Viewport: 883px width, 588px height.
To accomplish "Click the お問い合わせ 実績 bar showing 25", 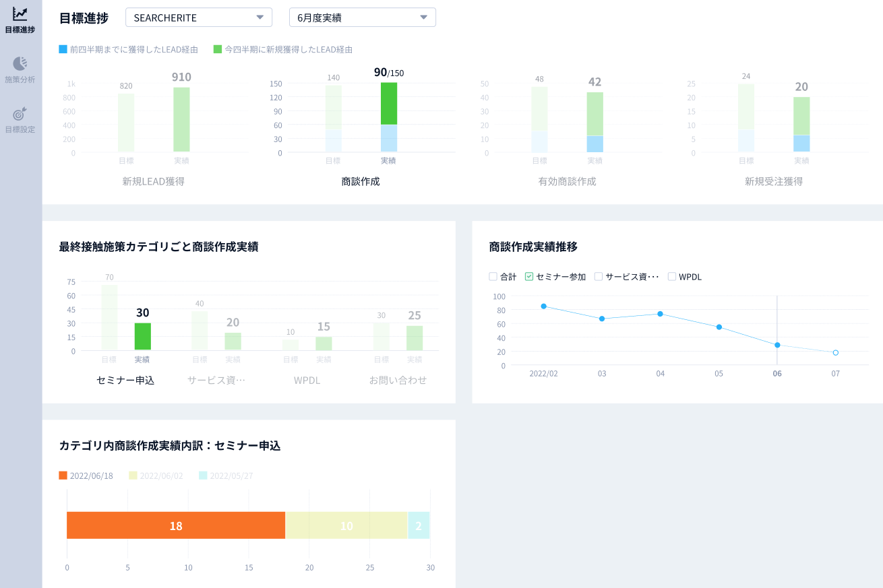I will [415, 338].
